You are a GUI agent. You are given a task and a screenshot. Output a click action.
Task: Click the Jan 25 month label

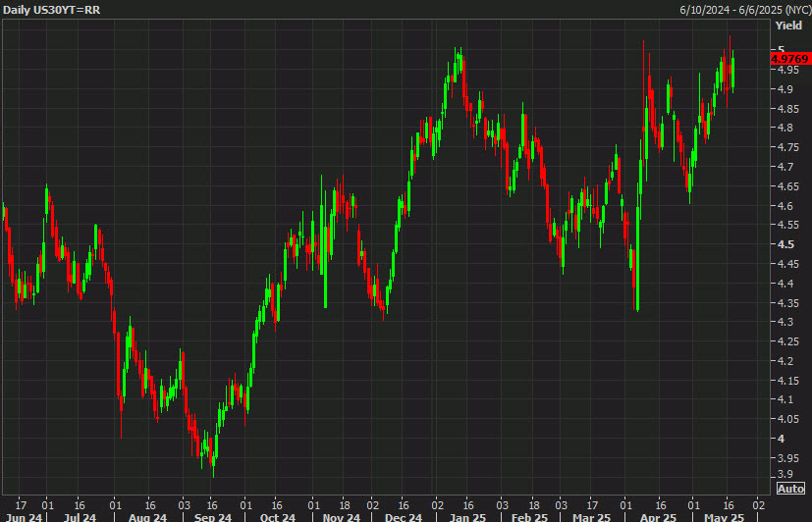466,516
